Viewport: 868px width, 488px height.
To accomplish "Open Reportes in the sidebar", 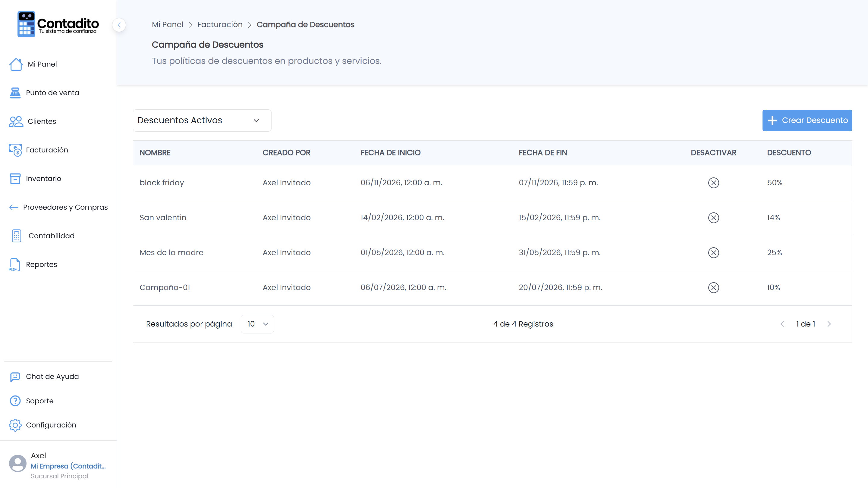I will tap(42, 265).
